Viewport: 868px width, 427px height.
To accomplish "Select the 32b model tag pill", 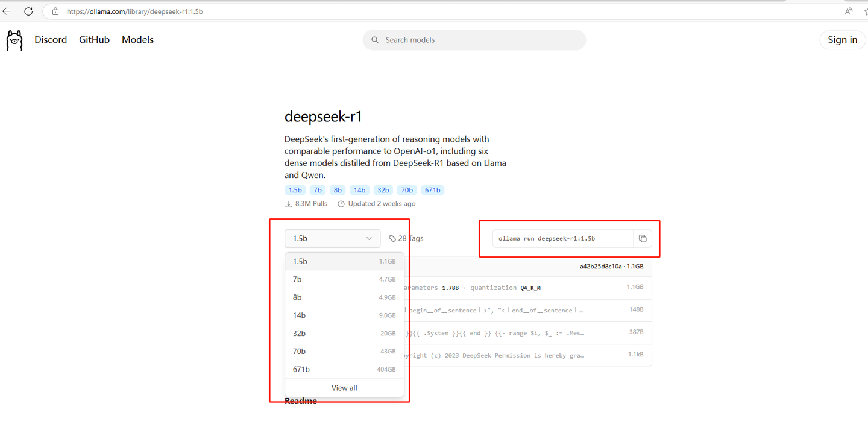I will click(383, 189).
